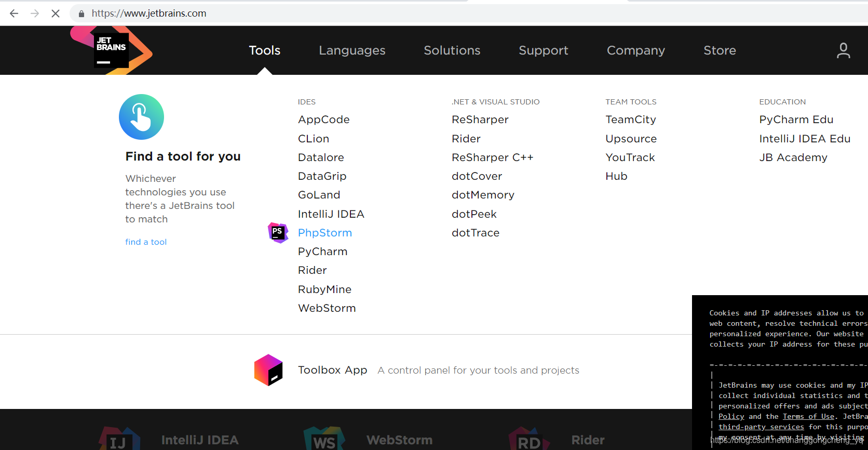
Task: Open ReSharper C++ link
Action: coord(493,157)
